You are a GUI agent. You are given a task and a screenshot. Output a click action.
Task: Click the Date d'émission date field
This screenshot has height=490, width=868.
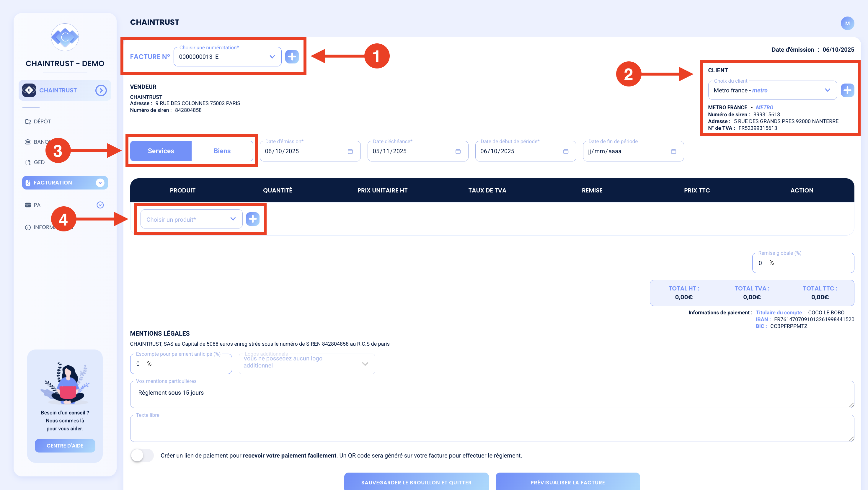(x=310, y=151)
